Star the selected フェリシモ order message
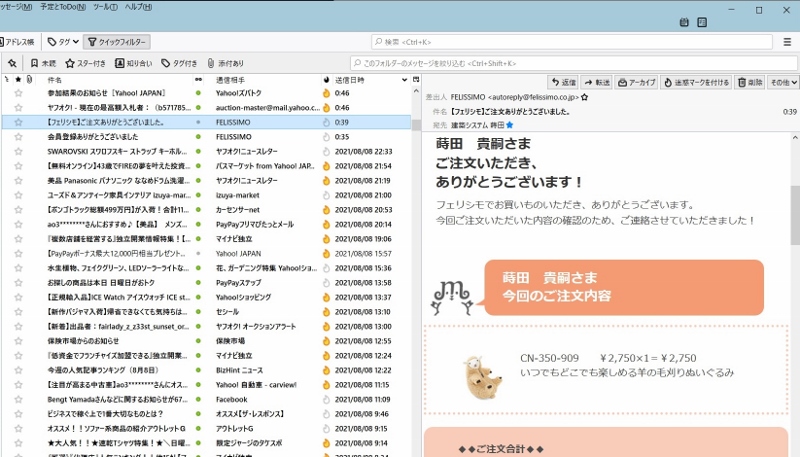 coord(18,122)
